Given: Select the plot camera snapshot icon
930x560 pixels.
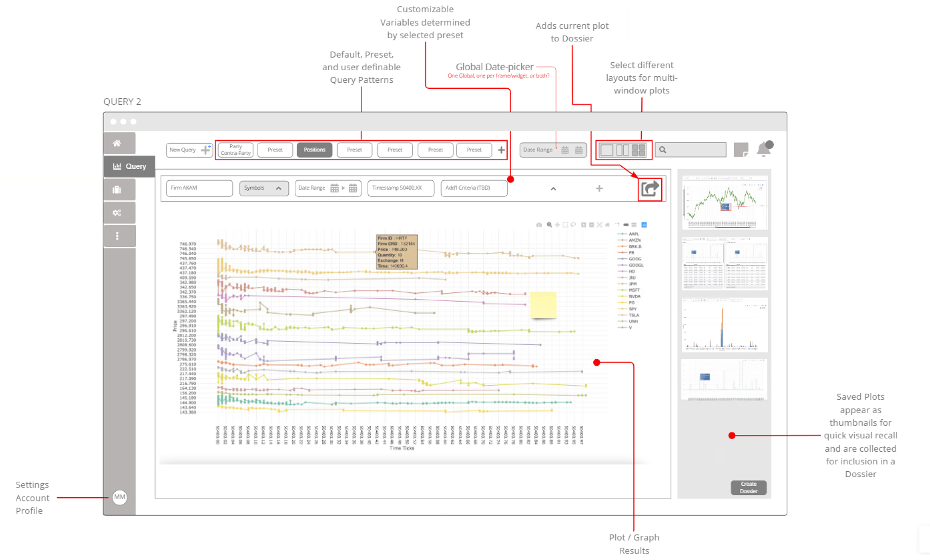Looking at the screenshot, I should [539, 225].
